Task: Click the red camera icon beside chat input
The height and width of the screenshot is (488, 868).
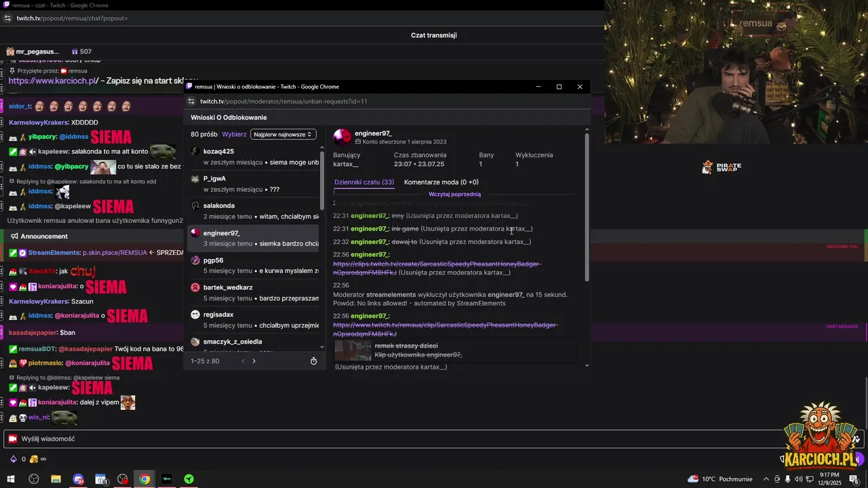Action: point(12,439)
